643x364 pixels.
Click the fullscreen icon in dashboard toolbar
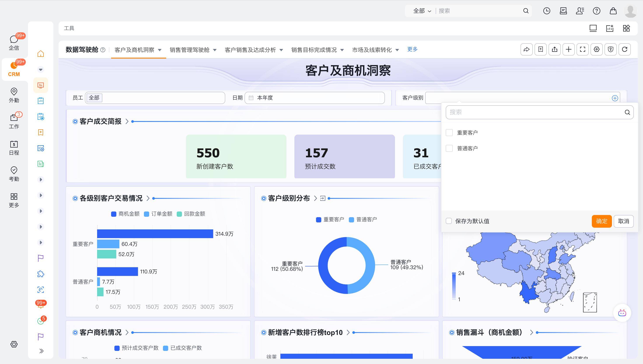(582, 49)
